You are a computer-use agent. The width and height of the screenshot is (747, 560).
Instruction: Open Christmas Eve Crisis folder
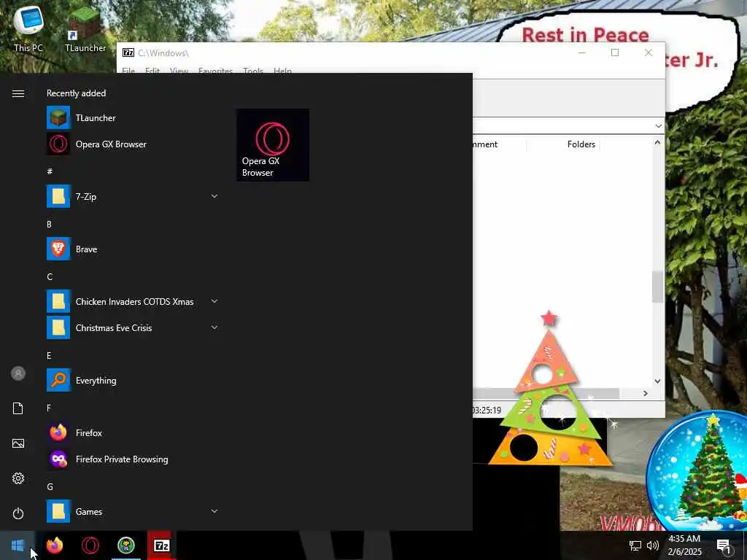pos(133,327)
